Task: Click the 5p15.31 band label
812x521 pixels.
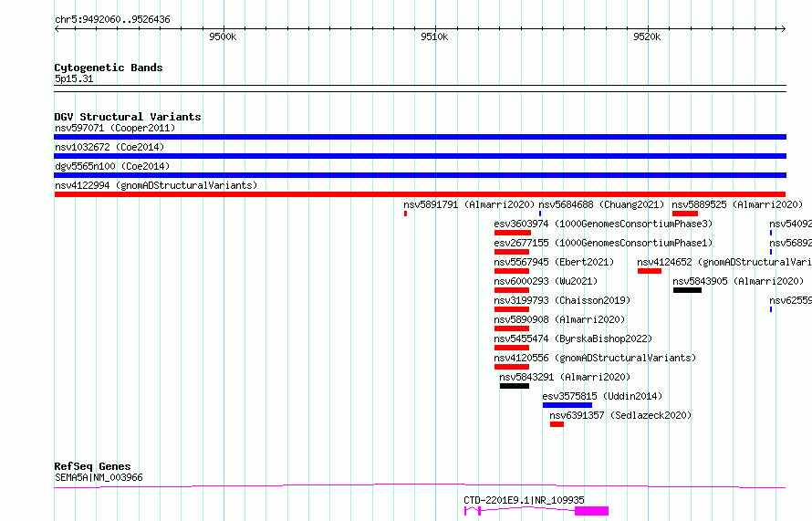Action: [74, 78]
